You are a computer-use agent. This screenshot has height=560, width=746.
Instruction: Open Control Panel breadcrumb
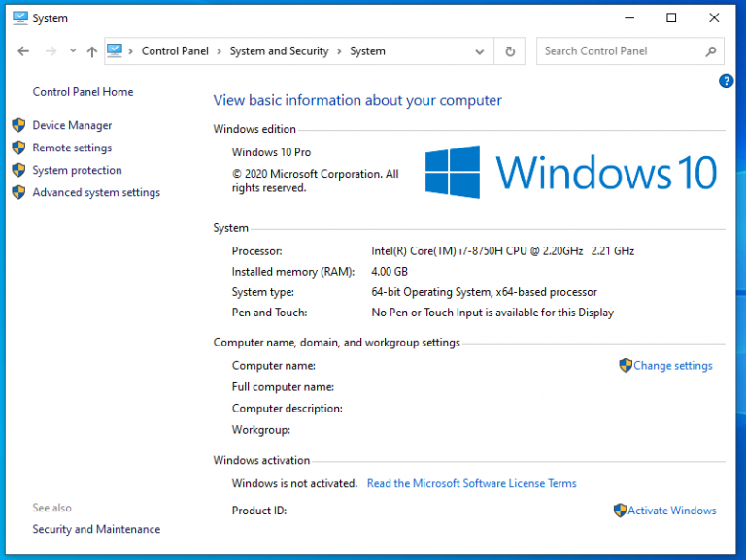click(175, 50)
